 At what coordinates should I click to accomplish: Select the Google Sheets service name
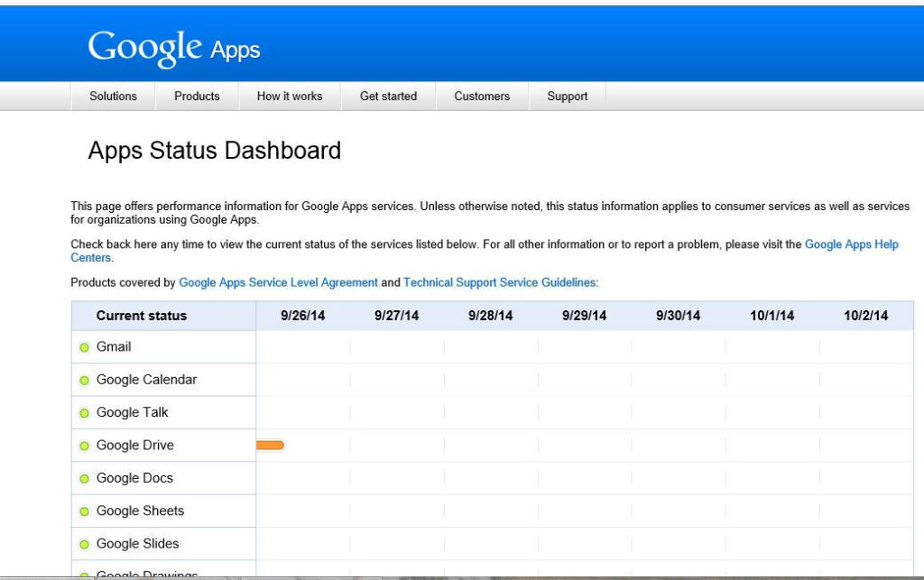[x=140, y=511]
